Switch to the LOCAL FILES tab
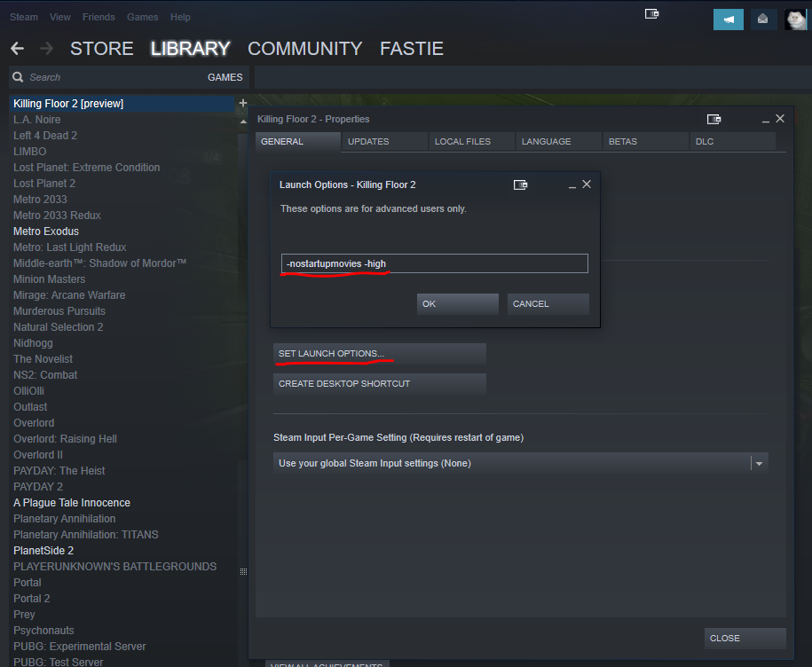 coord(472,141)
